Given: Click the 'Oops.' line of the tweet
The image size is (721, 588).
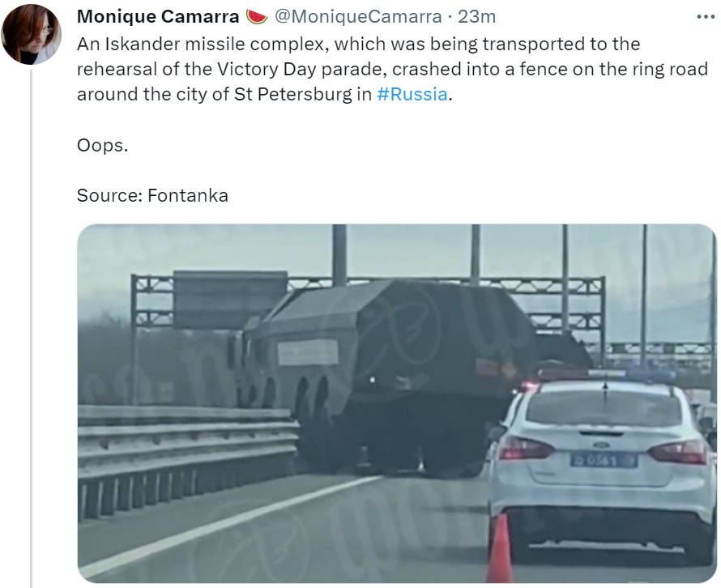Looking at the screenshot, I should tap(103, 145).
